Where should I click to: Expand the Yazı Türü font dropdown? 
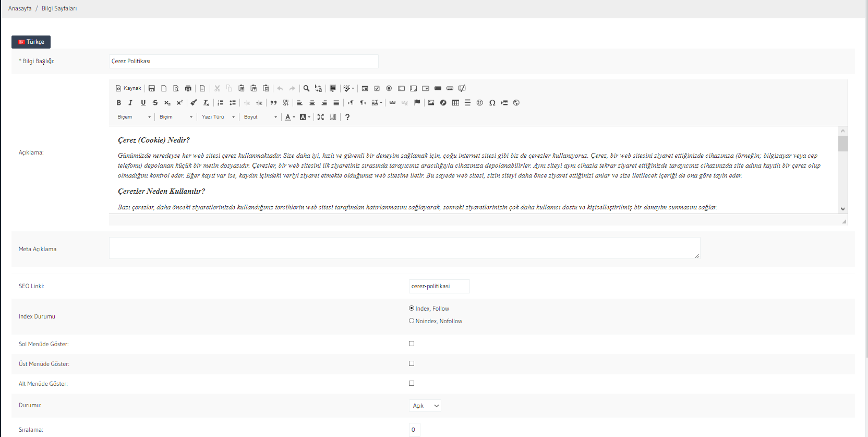coord(218,117)
